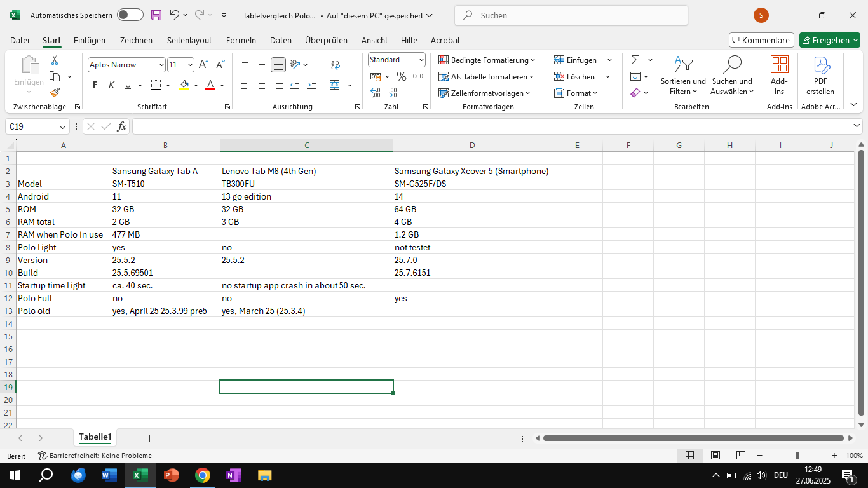Increase font size with the larger A icon

[x=203, y=64]
